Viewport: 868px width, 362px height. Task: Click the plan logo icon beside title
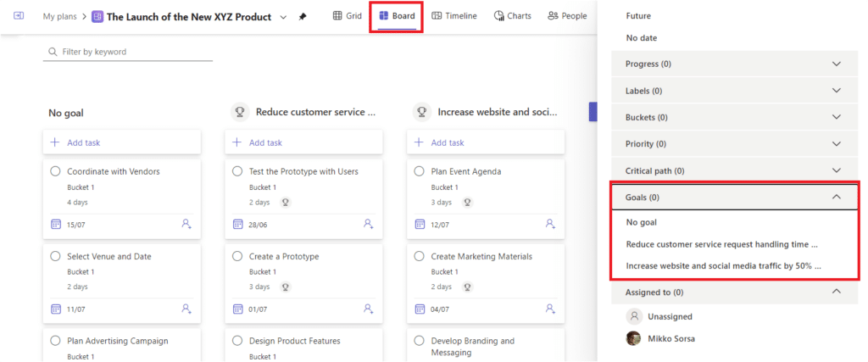point(97,17)
